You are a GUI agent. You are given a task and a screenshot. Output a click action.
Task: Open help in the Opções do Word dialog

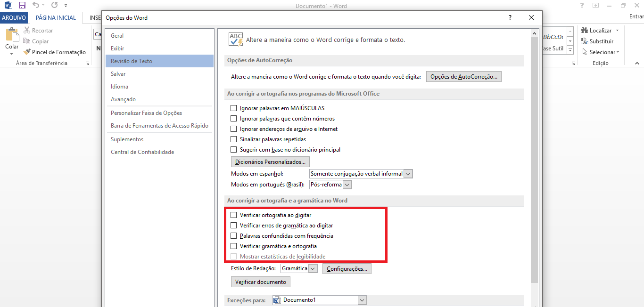(510, 18)
